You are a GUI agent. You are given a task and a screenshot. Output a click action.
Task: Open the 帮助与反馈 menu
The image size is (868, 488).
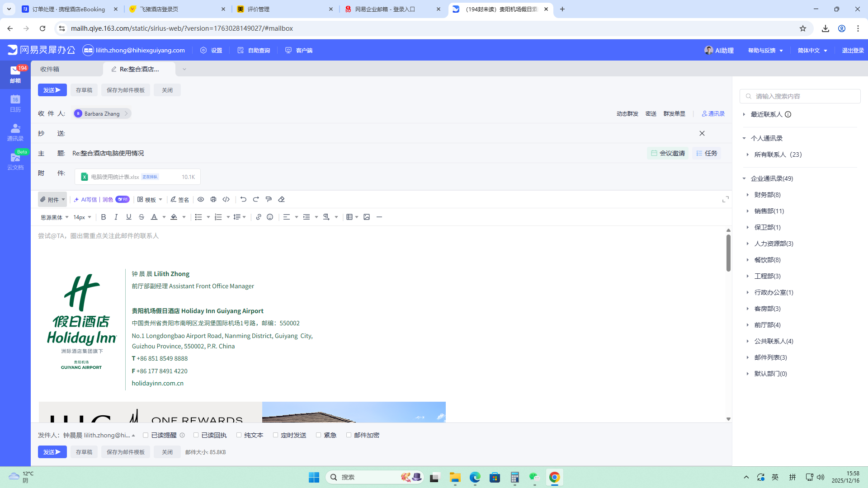(x=765, y=51)
